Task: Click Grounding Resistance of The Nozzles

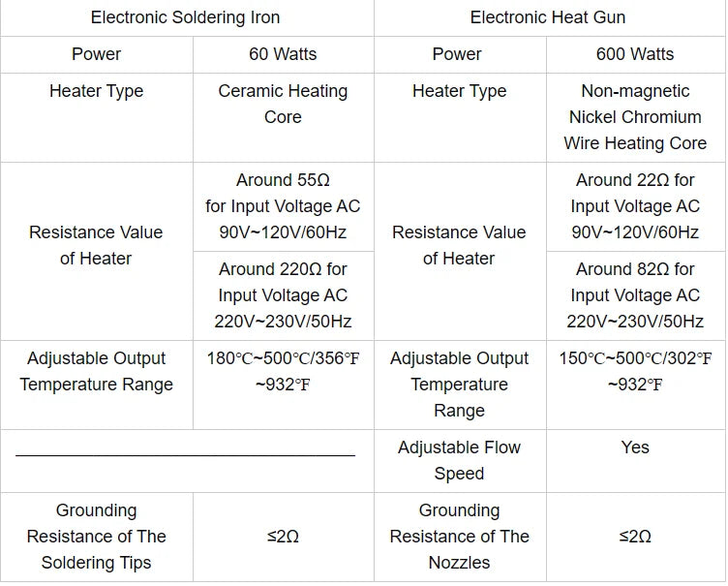Action: pos(460,538)
